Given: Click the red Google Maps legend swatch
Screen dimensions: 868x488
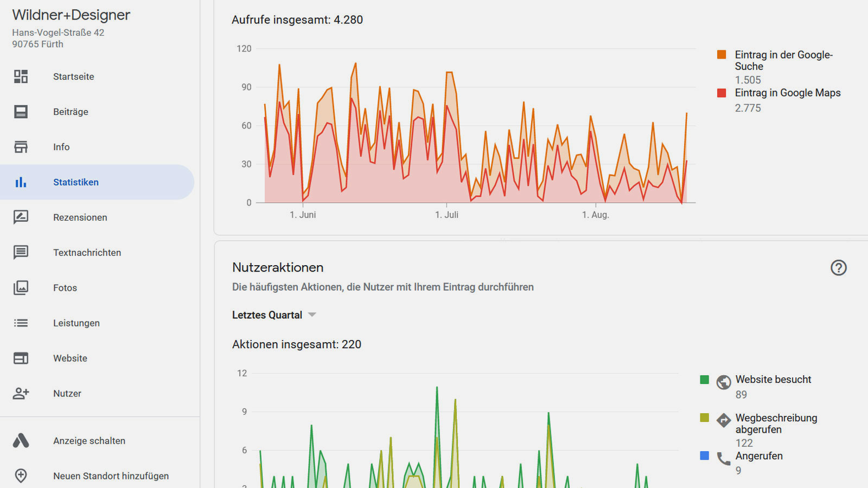Looking at the screenshot, I should (722, 93).
